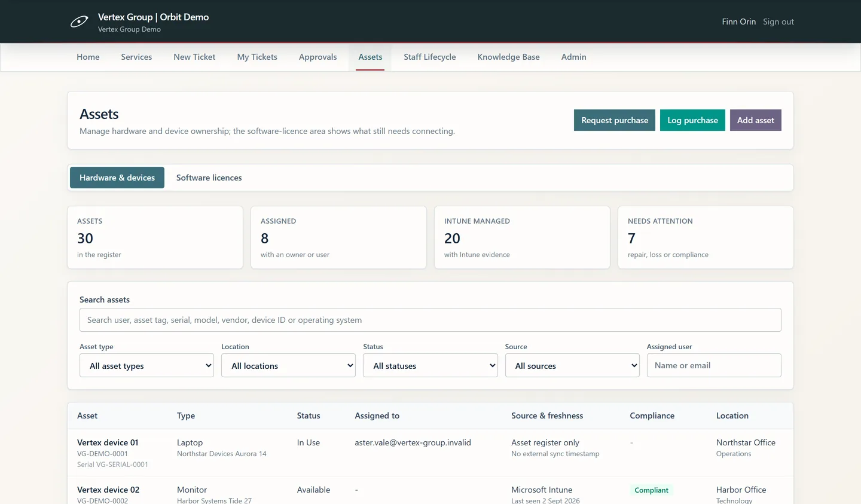Click the Microsoft Intune source cell

pyautogui.click(x=542, y=490)
